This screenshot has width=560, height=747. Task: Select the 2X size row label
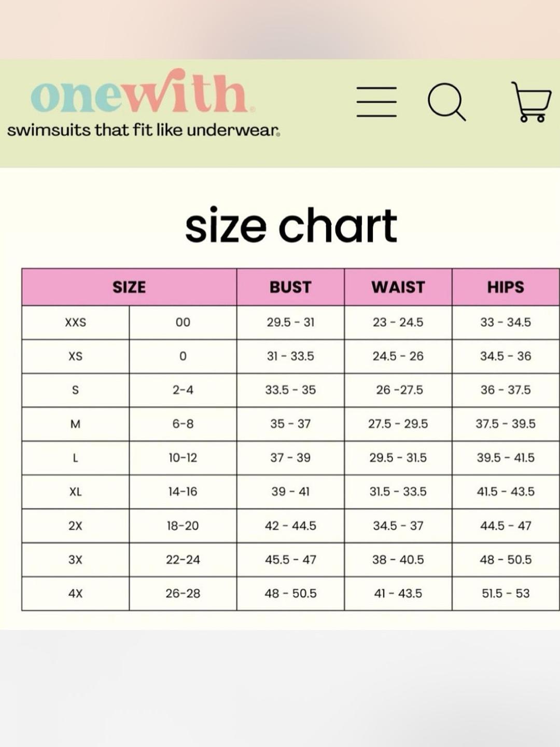pos(76,525)
